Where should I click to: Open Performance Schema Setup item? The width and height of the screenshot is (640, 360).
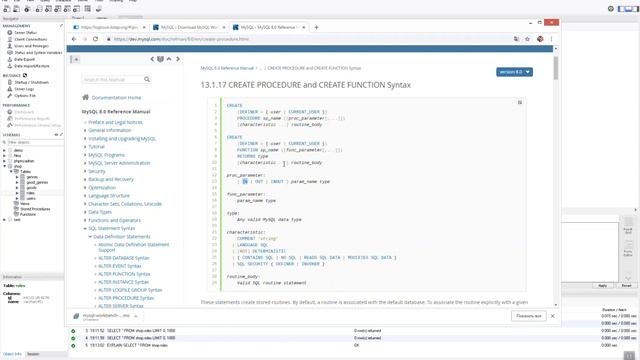[x=38, y=125]
